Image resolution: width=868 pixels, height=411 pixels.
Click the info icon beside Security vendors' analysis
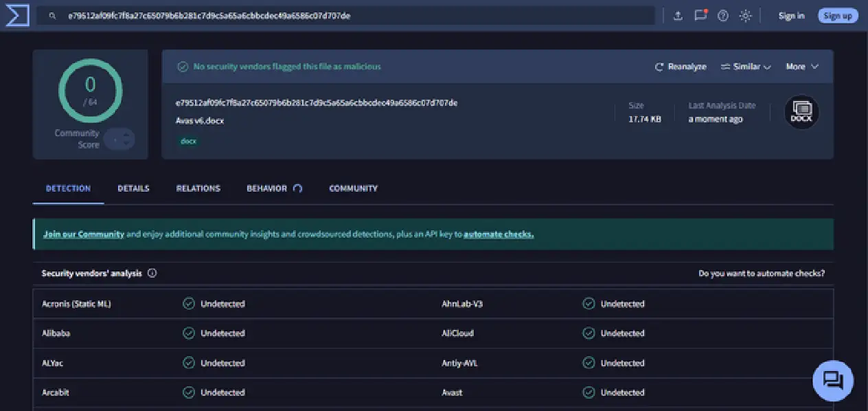pyautogui.click(x=152, y=273)
